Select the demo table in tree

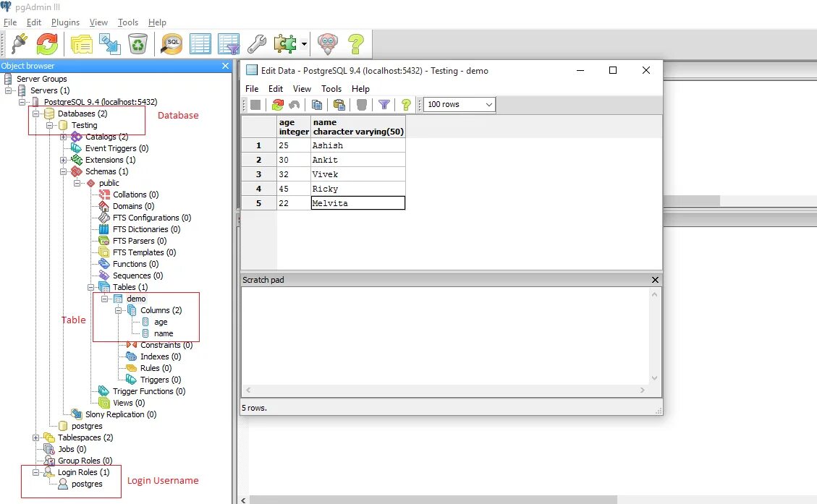(136, 299)
